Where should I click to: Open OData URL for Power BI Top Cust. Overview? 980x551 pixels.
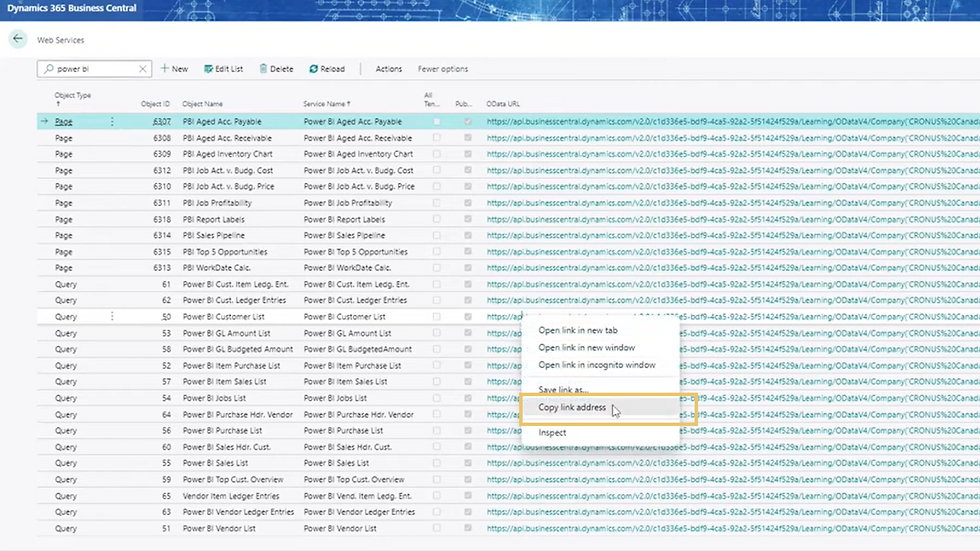click(x=733, y=479)
